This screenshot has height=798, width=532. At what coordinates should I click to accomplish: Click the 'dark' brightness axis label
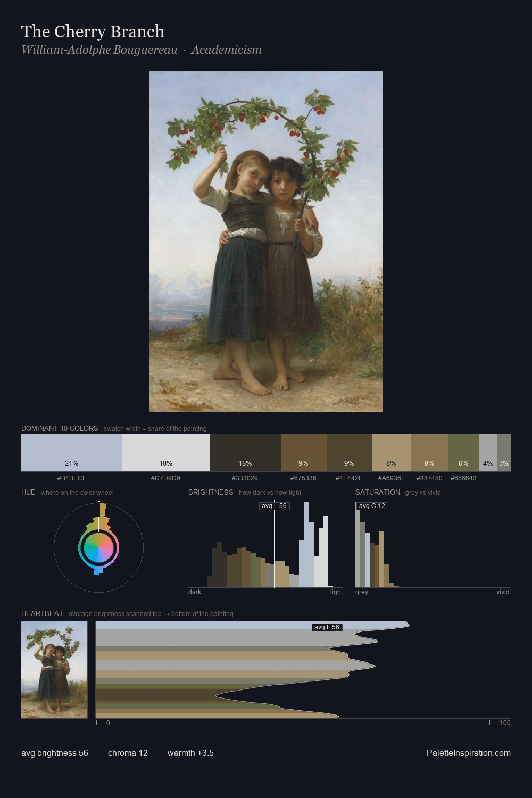click(195, 592)
